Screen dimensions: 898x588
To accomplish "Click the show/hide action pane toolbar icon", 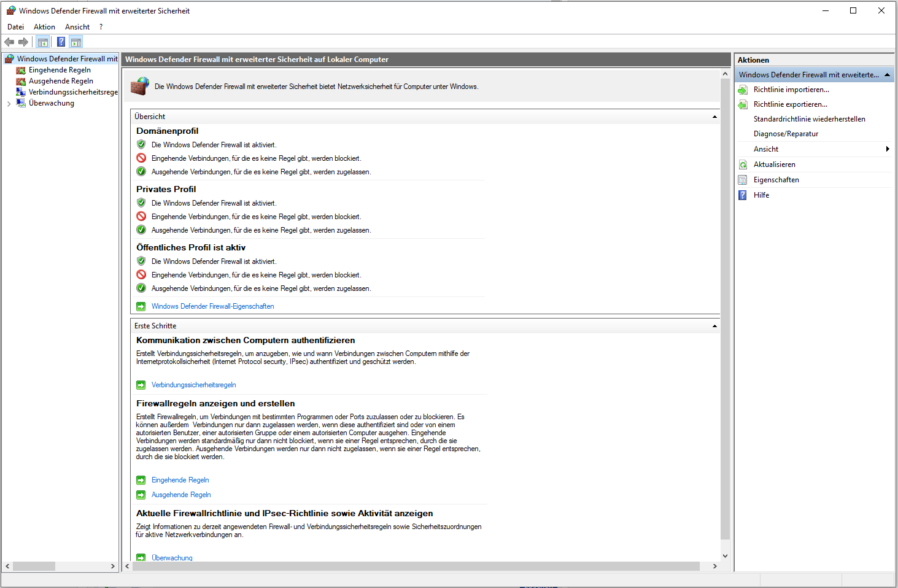I will tap(75, 42).
